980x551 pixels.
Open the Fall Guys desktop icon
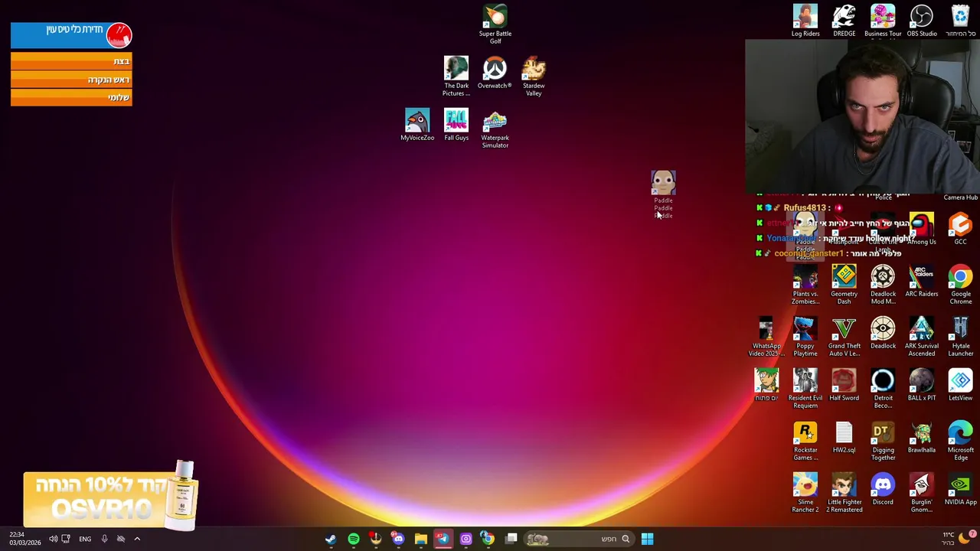click(456, 125)
